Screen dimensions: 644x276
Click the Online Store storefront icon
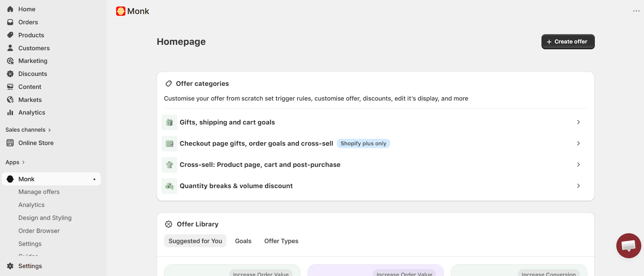(10, 143)
